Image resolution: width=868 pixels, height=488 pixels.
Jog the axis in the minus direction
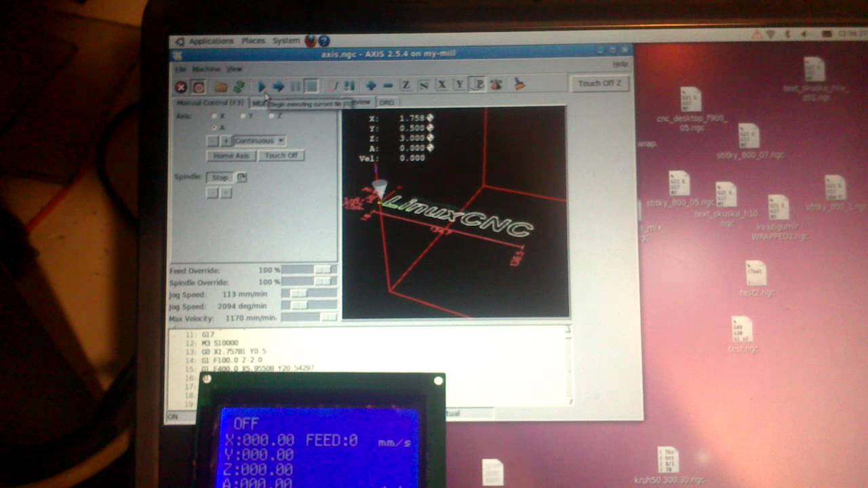(x=212, y=141)
